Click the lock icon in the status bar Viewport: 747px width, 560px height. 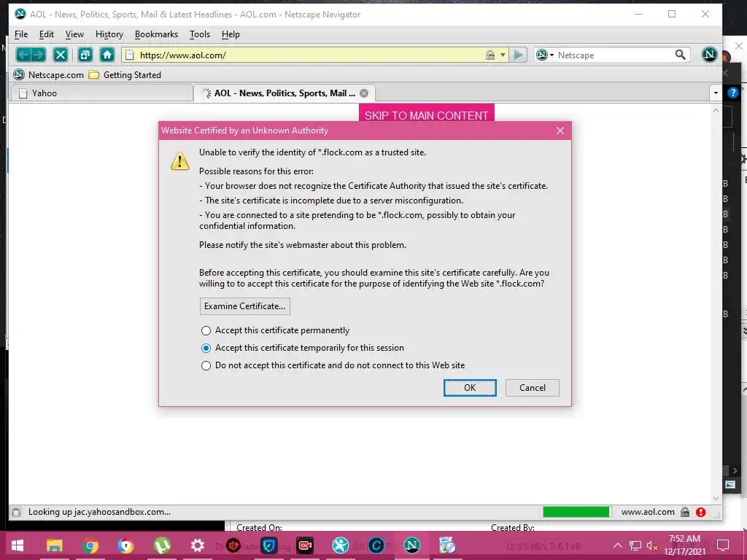click(x=685, y=512)
